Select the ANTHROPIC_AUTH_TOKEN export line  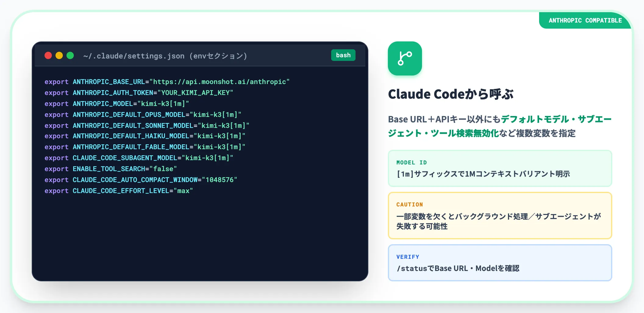[139, 93]
